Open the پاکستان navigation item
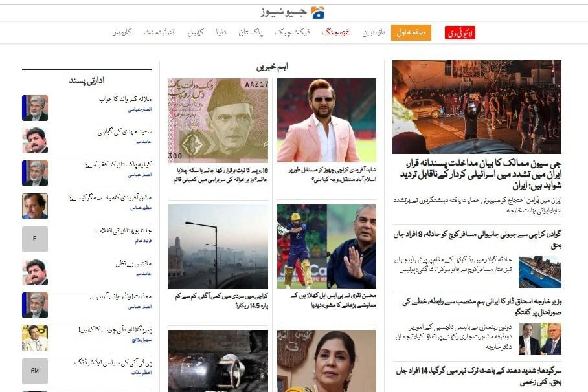 click(251, 32)
